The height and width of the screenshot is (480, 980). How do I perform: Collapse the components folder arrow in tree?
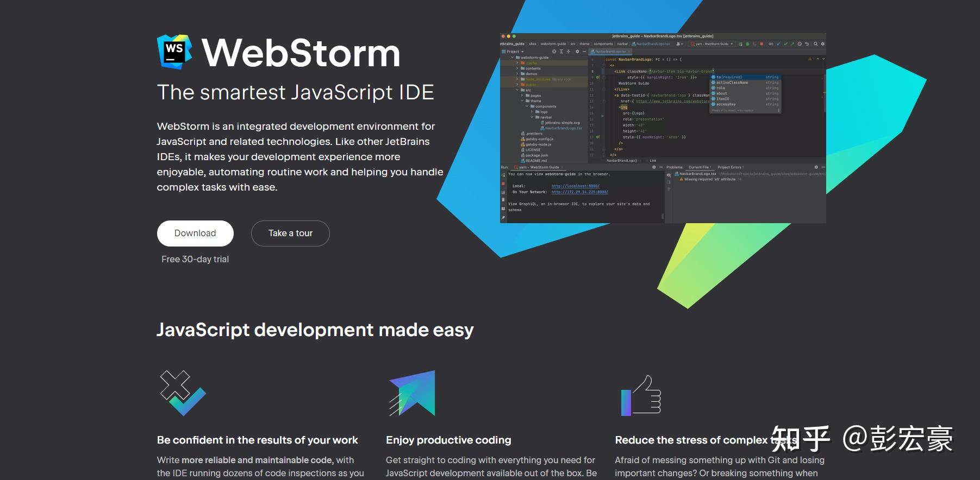[527, 106]
